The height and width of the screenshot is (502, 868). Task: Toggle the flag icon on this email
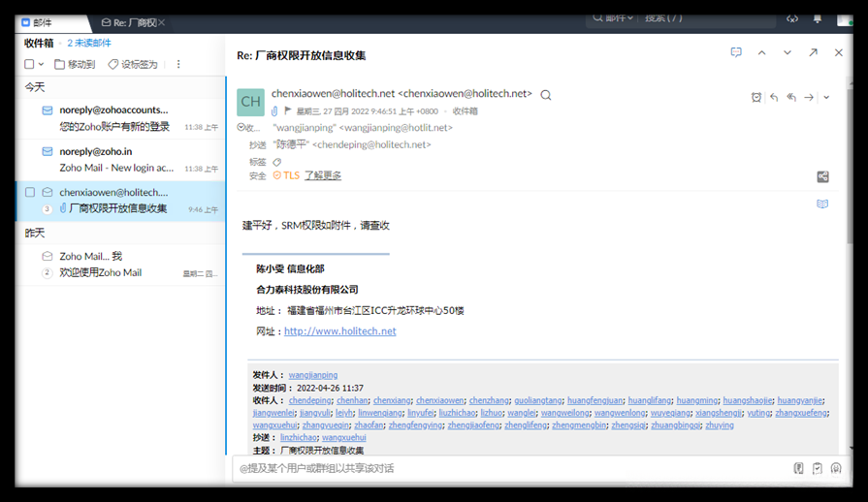pyautogui.click(x=288, y=110)
